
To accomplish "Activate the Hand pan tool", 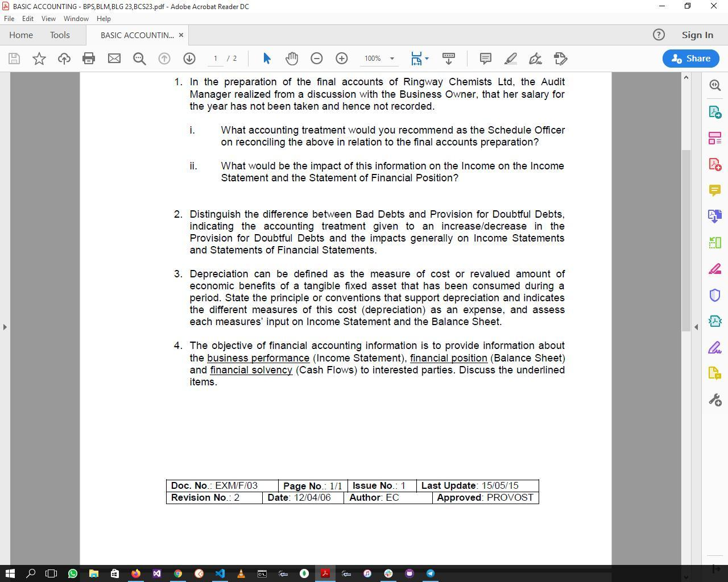I will [x=292, y=59].
